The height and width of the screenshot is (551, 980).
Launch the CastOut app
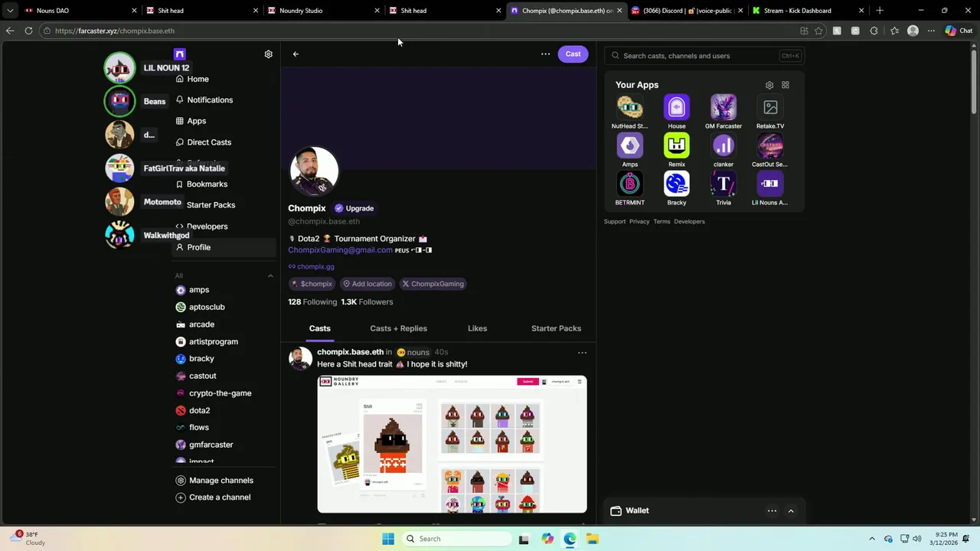click(x=770, y=145)
